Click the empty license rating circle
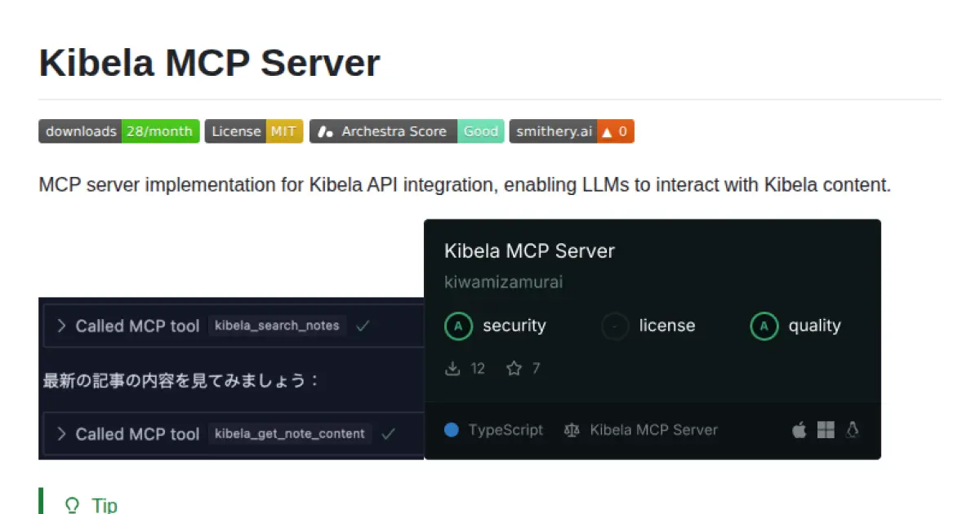Screen dimensions: 980x514 614,326
